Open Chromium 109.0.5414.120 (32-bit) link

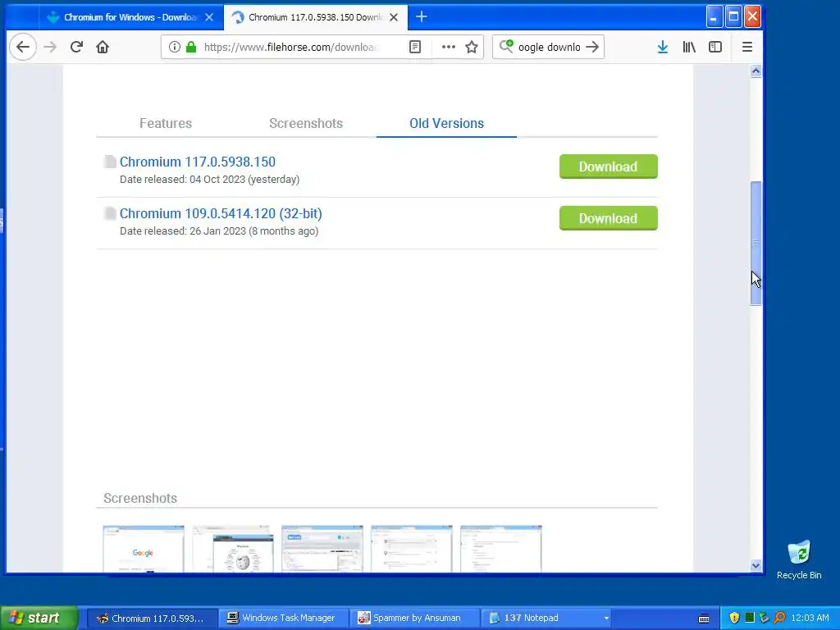point(221,213)
